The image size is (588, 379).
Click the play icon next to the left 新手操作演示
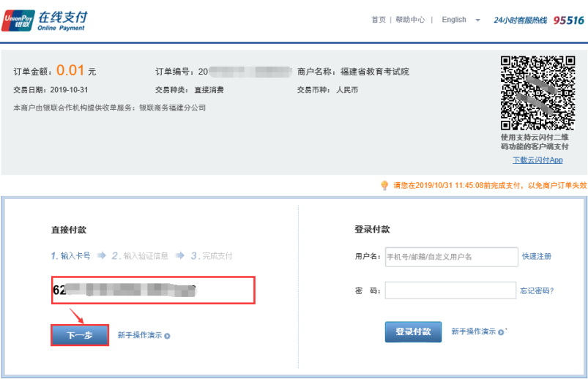167,336
